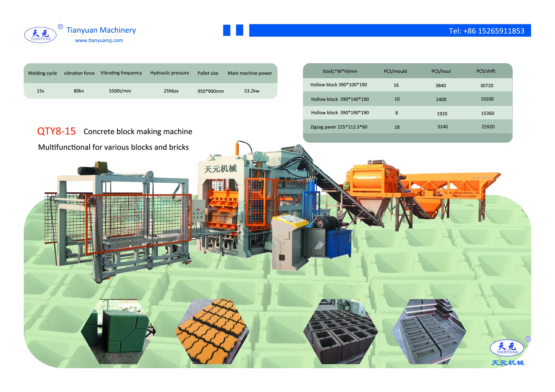Click 'Concrete block making machine' text
The width and height of the screenshot is (555, 392).
(138, 132)
